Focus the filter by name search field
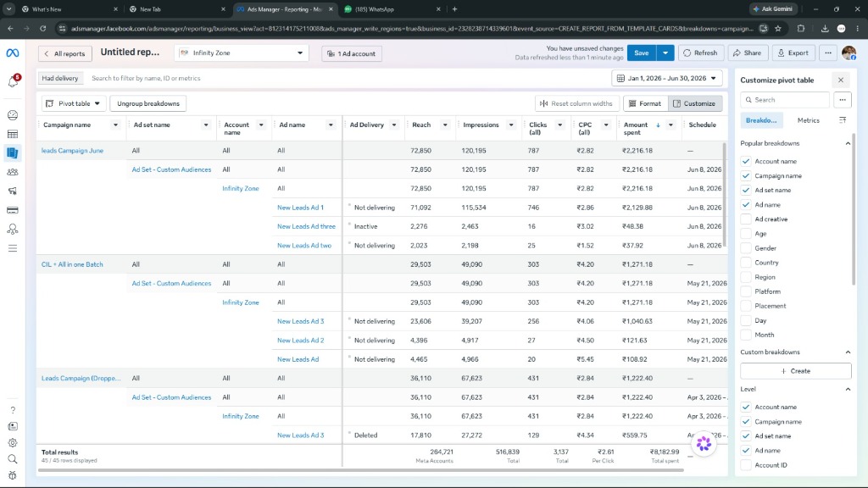868x488 pixels. coord(348,78)
